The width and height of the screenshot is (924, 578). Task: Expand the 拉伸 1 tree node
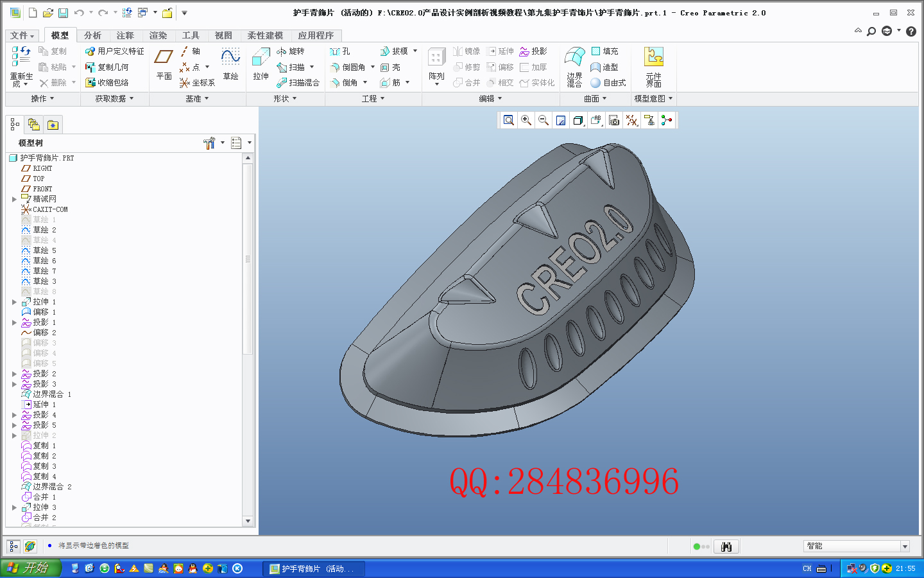pos(14,302)
